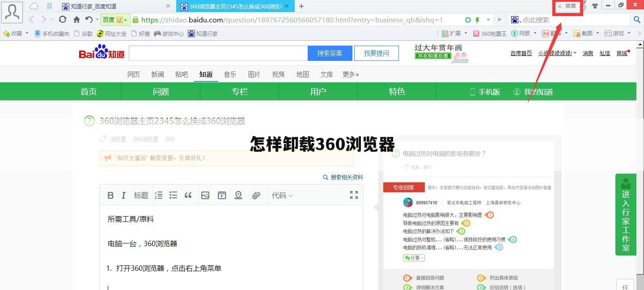This screenshot has height=290, width=644.
Task: Insert ordered list in editor
Action: 158,195
